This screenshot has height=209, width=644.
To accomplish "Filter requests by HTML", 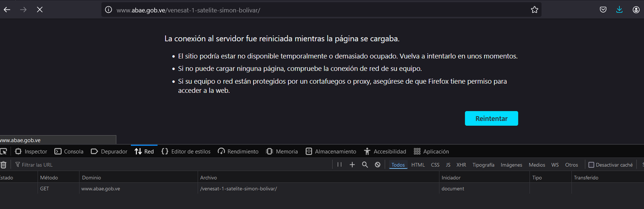I will coord(418,165).
